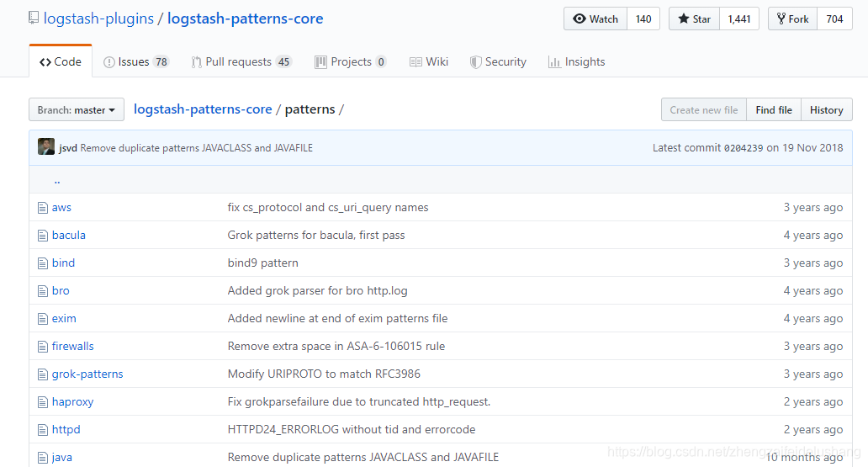The image size is (868, 467).
Task: Click the file icon beside aws
Action: click(x=43, y=208)
